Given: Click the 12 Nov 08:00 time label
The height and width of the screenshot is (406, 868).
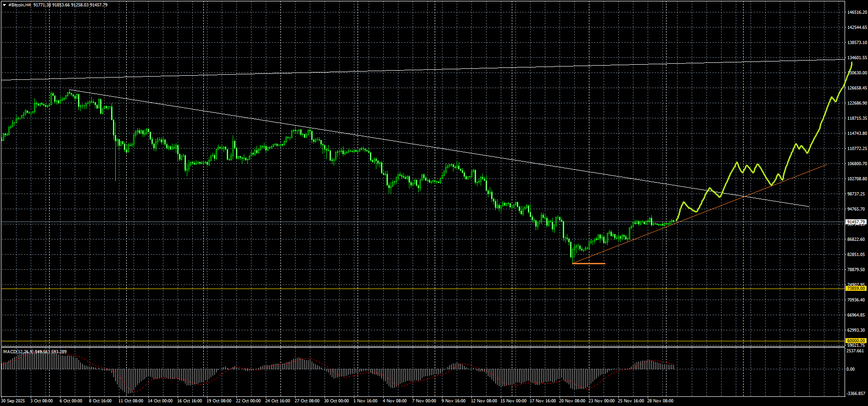Looking at the screenshot, I should pyautogui.click(x=484, y=401).
